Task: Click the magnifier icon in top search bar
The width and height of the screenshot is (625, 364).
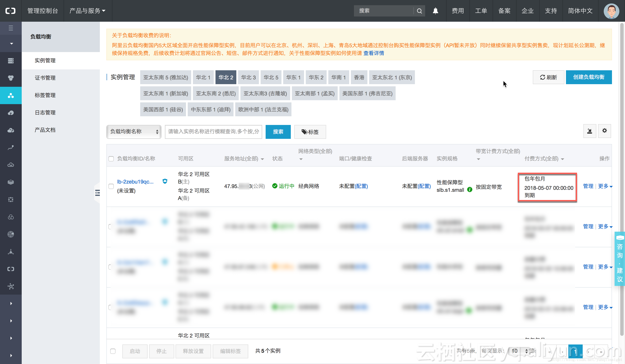Action: pyautogui.click(x=419, y=11)
